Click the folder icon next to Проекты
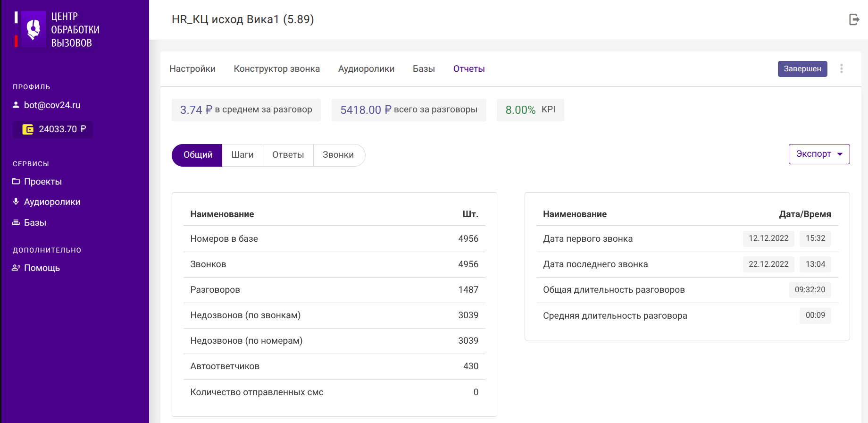This screenshot has height=423, width=868. [x=16, y=181]
